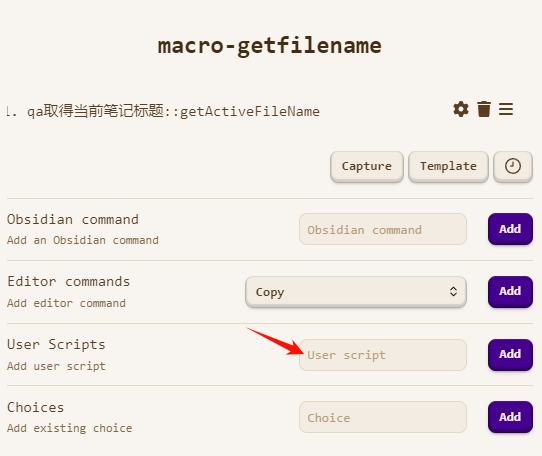
Task: Click into the User script input field
Action: tap(383, 355)
